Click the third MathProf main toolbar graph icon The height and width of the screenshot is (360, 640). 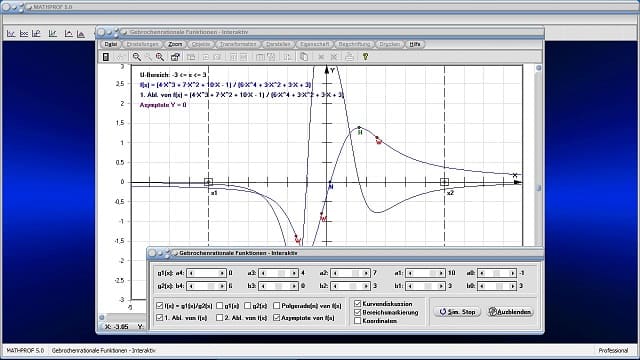point(37,34)
